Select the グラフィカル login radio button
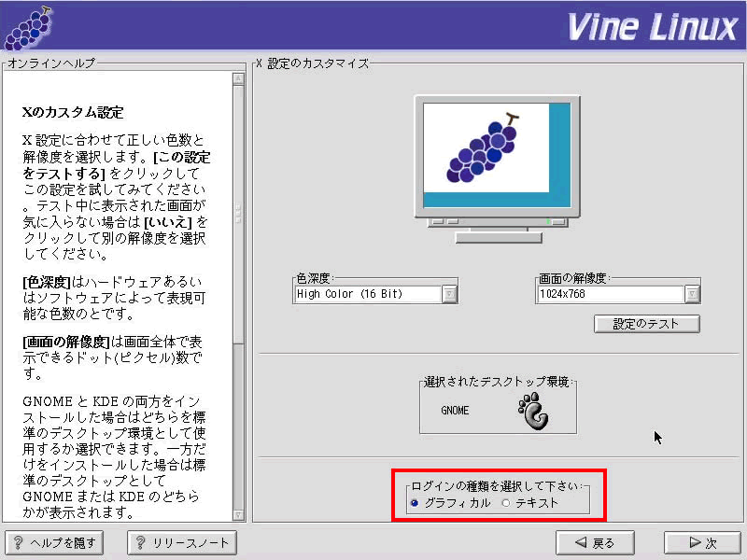 click(x=415, y=503)
